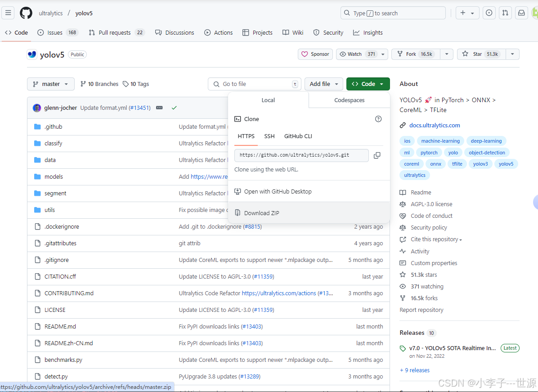The width and height of the screenshot is (538, 392).
Task: Click the 10 Branches link
Action: click(99, 84)
